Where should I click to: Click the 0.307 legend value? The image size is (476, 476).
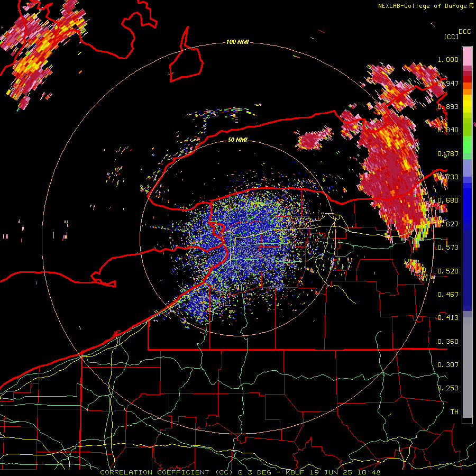[448, 365]
